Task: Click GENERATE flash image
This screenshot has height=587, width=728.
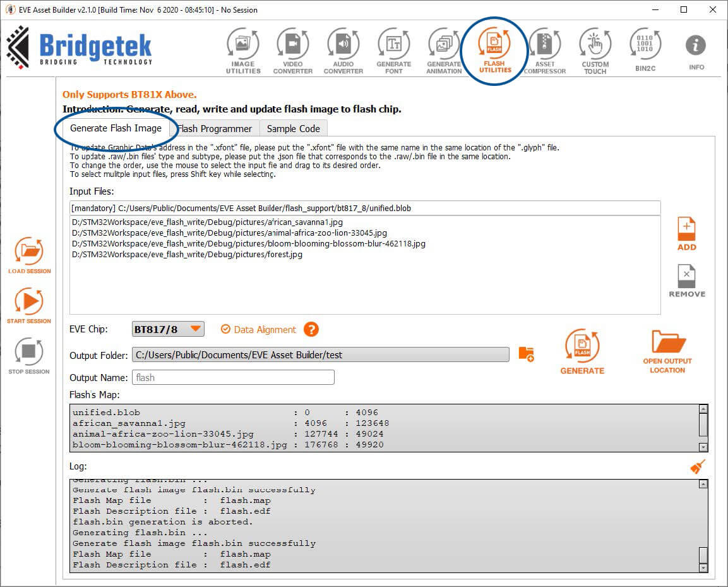Action: [582, 352]
